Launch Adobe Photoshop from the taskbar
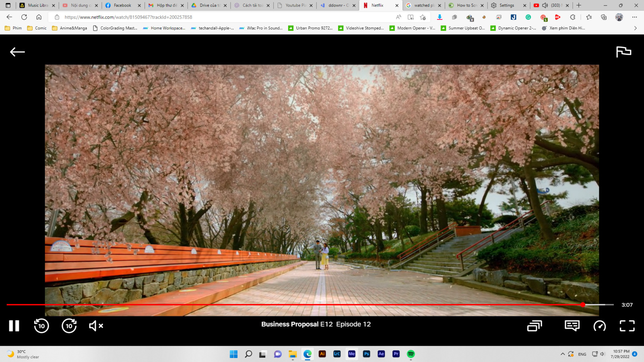 (x=366, y=354)
